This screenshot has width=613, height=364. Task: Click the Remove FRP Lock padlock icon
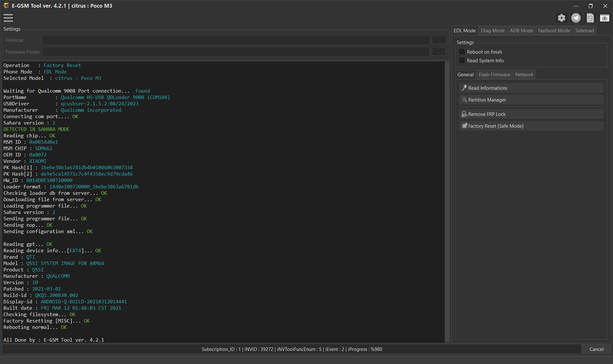[x=465, y=114]
